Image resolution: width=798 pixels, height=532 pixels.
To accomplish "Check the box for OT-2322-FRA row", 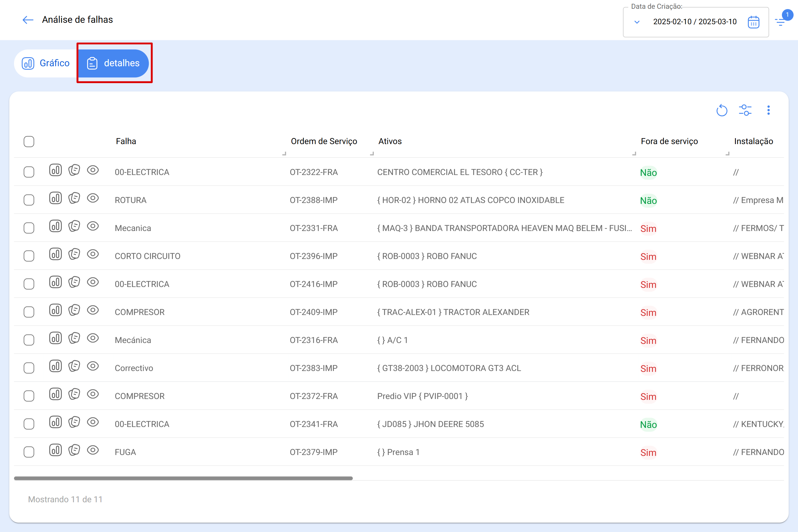I will click(29, 172).
